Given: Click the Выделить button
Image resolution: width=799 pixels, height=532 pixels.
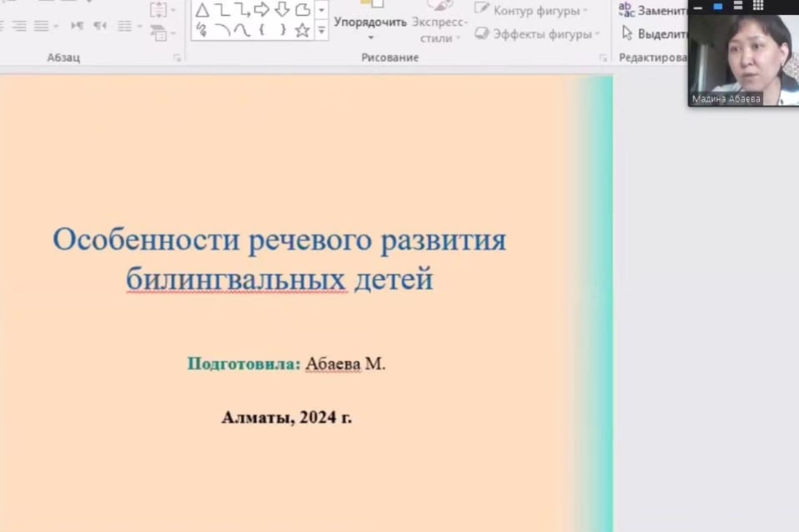Looking at the screenshot, I should pos(655,34).
